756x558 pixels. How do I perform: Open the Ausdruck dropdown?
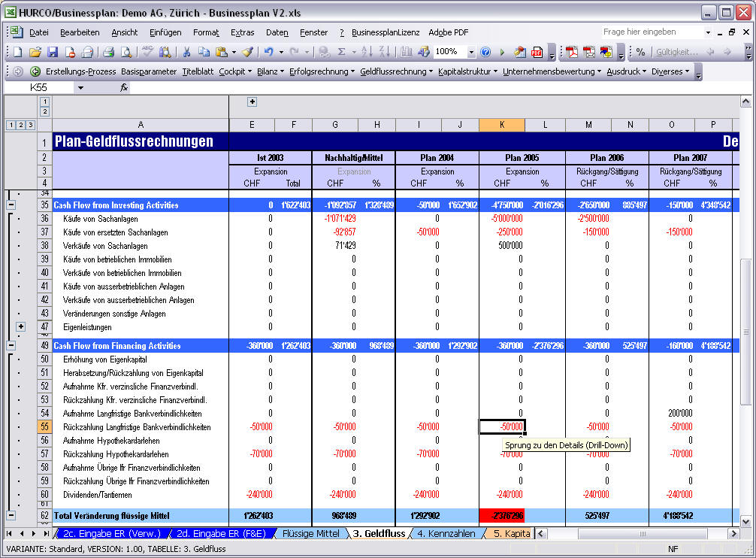coord(626,71)
